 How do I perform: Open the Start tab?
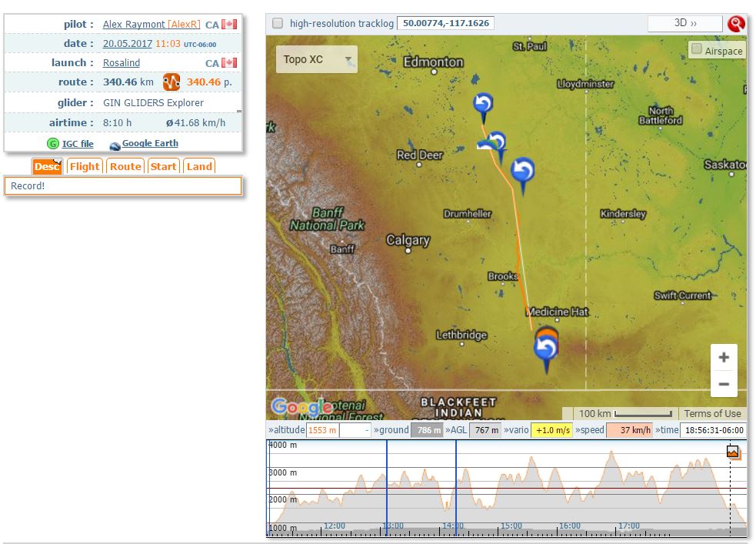(164, 166)
